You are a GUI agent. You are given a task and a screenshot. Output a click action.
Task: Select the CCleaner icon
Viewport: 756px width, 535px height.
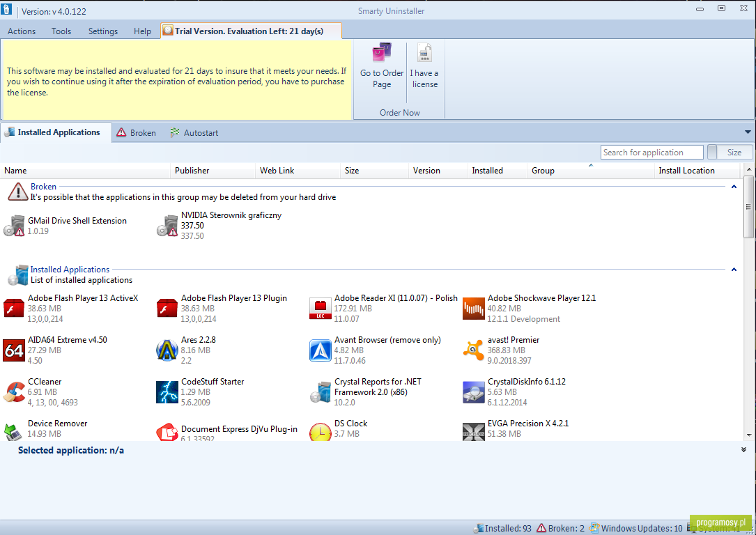[x=14, y=392]
